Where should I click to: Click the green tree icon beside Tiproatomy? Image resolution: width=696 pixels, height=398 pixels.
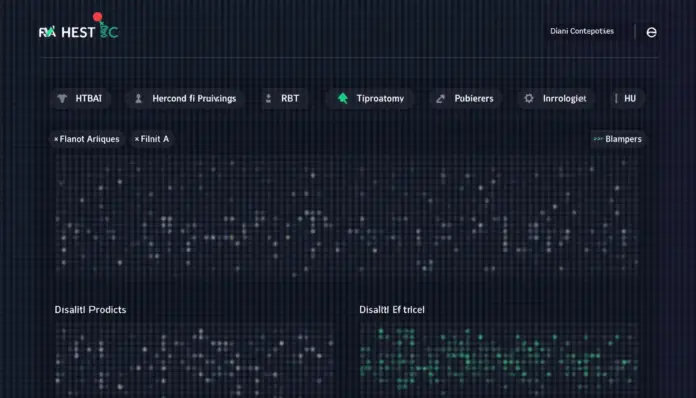click(343, 98)
